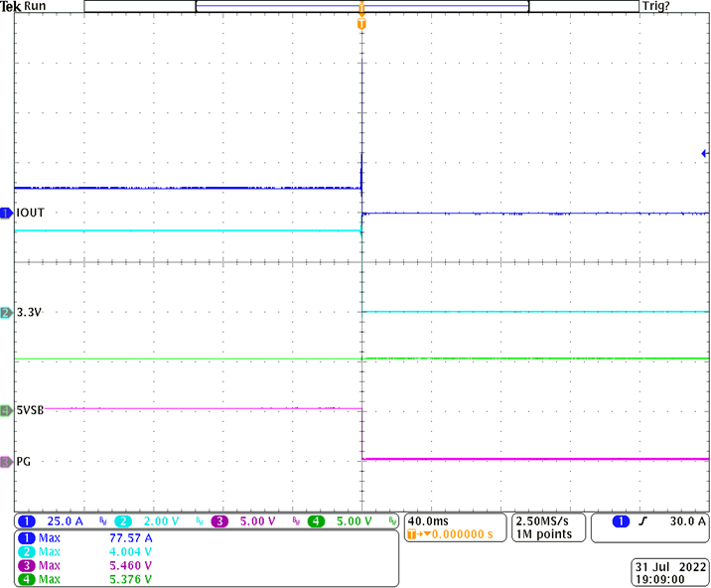The height and width of the screenshot is (588, 711).
Task: Click the orange trigger position T marker
Action: pyautogui.click(x=361, y=21)
